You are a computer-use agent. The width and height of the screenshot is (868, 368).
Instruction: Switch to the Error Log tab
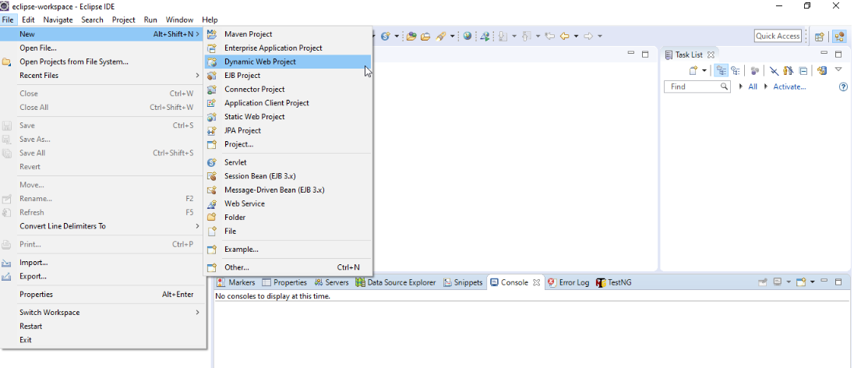pyautogui.click(x=569, y=283)
